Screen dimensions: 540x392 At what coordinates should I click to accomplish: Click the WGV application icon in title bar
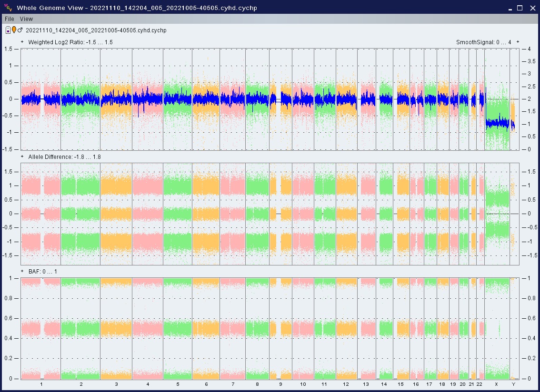tap(7, 8)
